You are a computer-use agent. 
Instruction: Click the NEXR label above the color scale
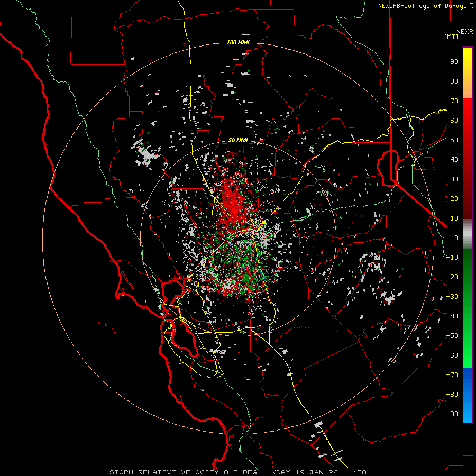pos(465,32)
